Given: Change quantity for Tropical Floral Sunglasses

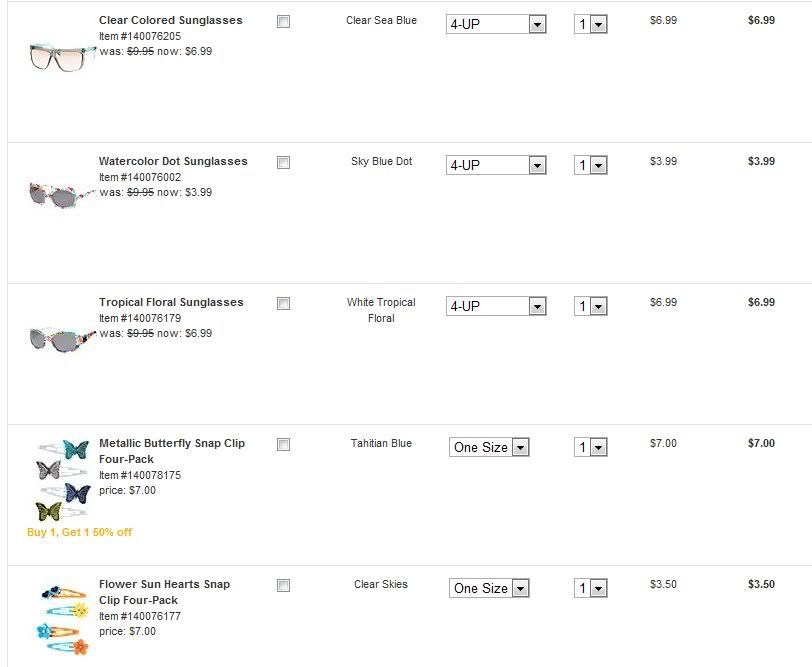Looking at the screenshot, I should coord(591,306).
